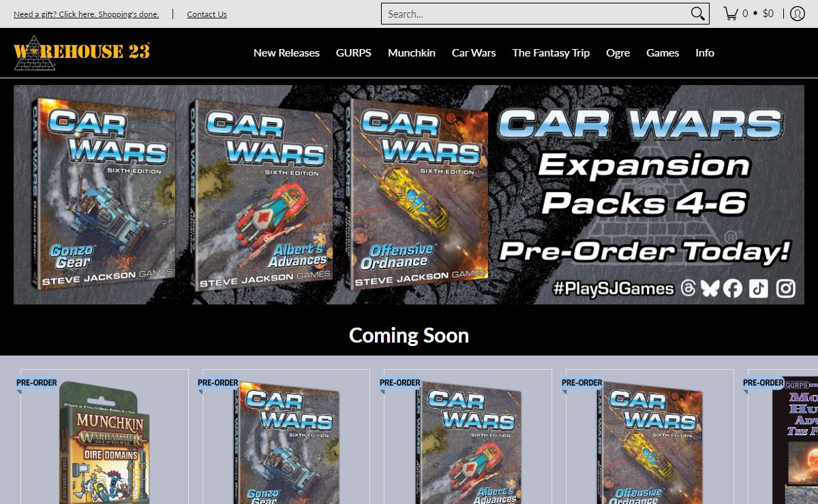Open the Instagram icon in banner
The width and height of the screenshot is (818, 504).
(786, 289)
